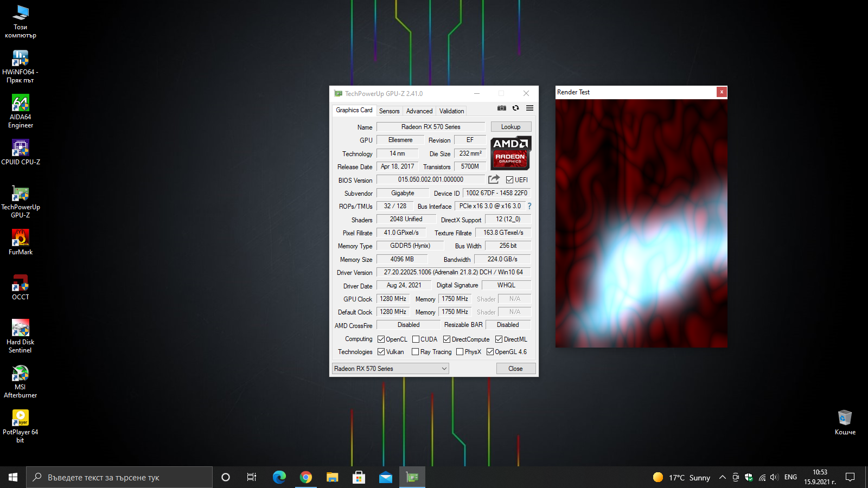Click the taskbar search box
868x488 pixels.
pos(119,477)
